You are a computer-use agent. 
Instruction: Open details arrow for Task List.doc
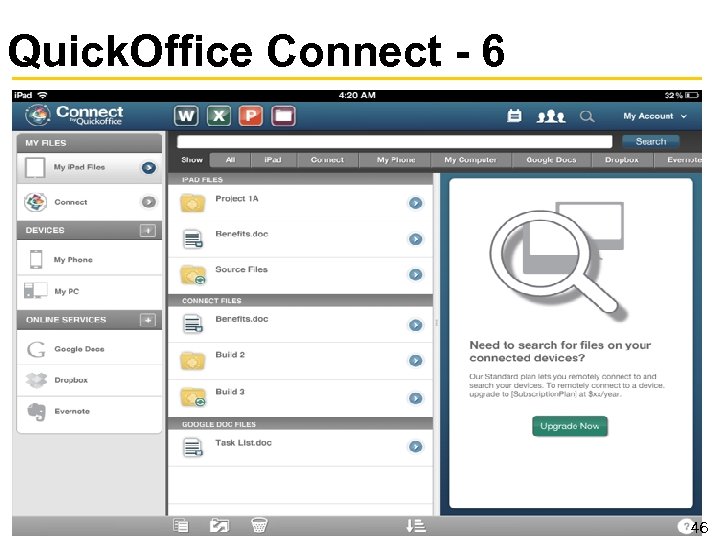pos(415,446)
